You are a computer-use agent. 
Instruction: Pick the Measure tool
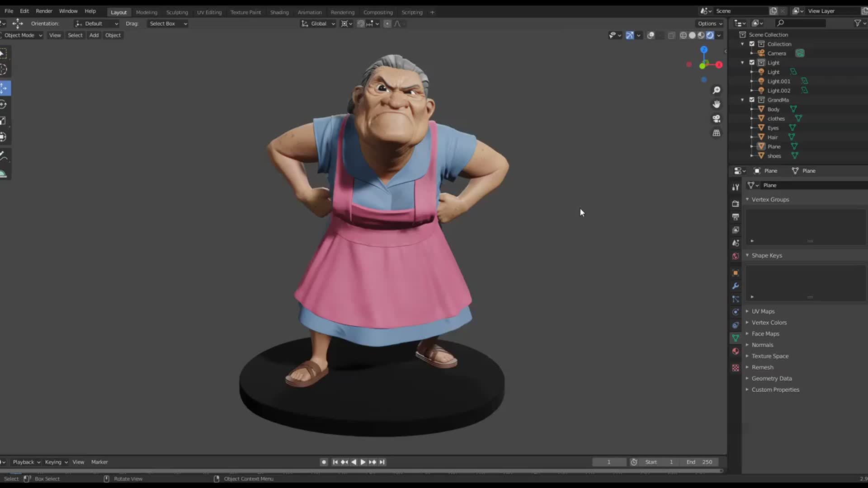click(4, 174)
